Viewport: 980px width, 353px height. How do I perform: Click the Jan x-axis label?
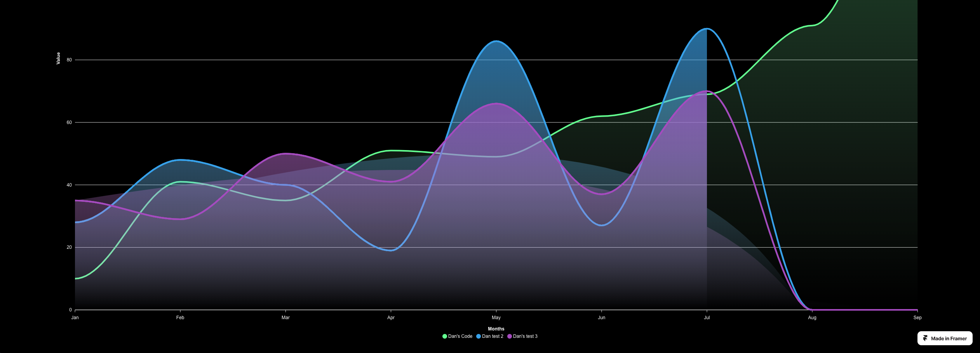pos(75,318)
